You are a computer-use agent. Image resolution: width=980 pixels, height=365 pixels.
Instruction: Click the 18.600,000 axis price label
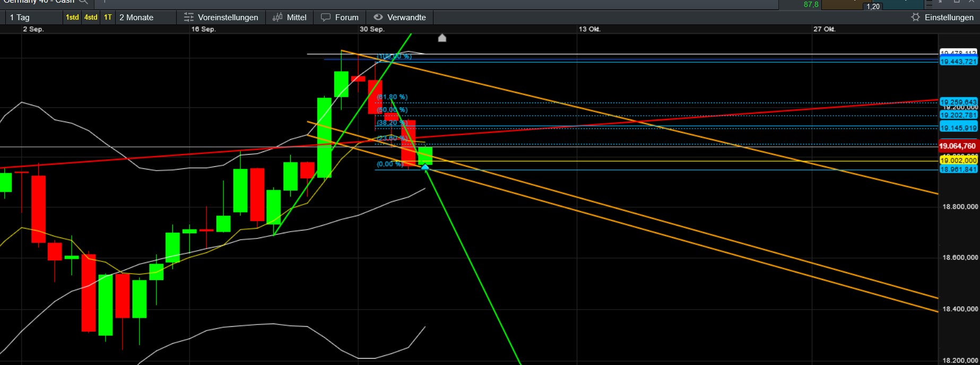tap(960, 258)
